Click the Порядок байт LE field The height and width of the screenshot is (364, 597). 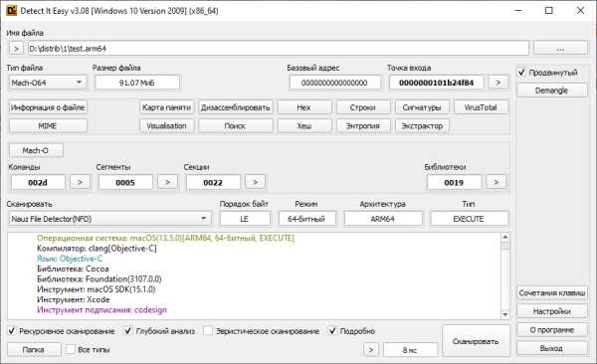245,219
